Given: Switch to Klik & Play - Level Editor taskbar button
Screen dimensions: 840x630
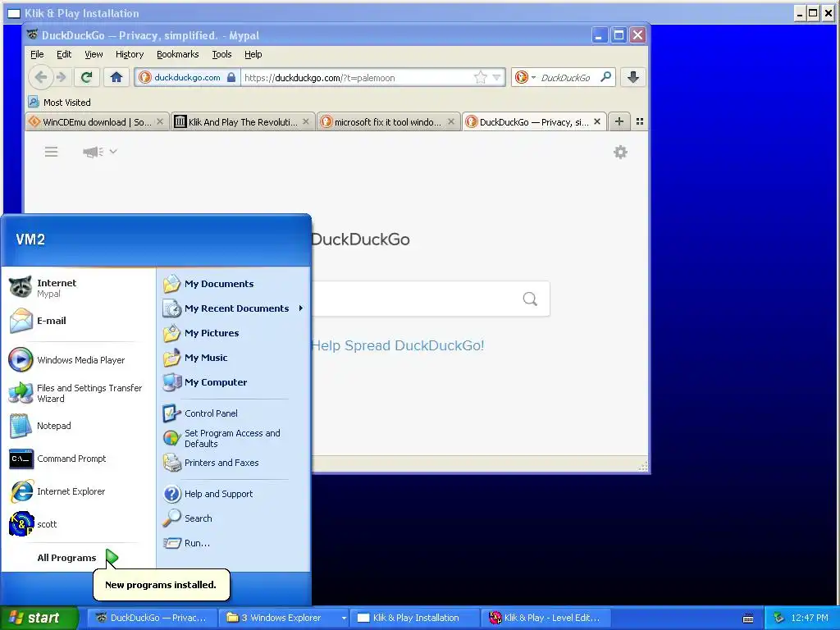Looking at the screenshot, I should point(546,618).
